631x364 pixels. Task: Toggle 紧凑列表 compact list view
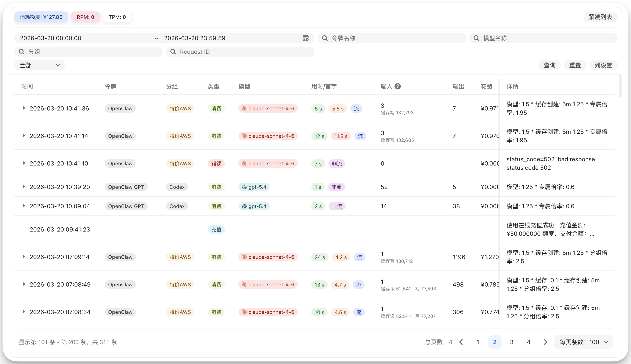pos(600,17)
